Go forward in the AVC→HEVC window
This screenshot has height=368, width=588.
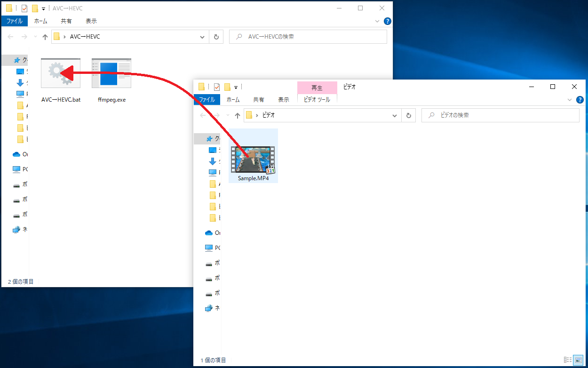click(24, 37)
